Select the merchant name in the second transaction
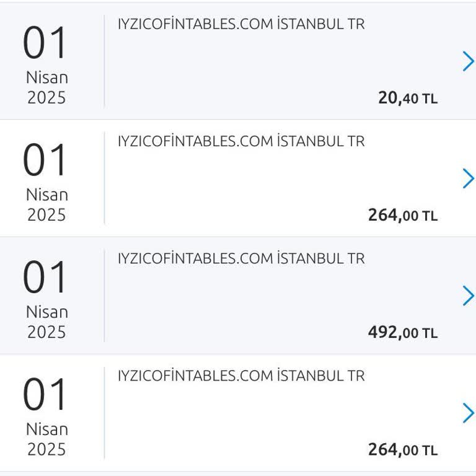Viewport: 476px width, 476px height. point(241,141)
